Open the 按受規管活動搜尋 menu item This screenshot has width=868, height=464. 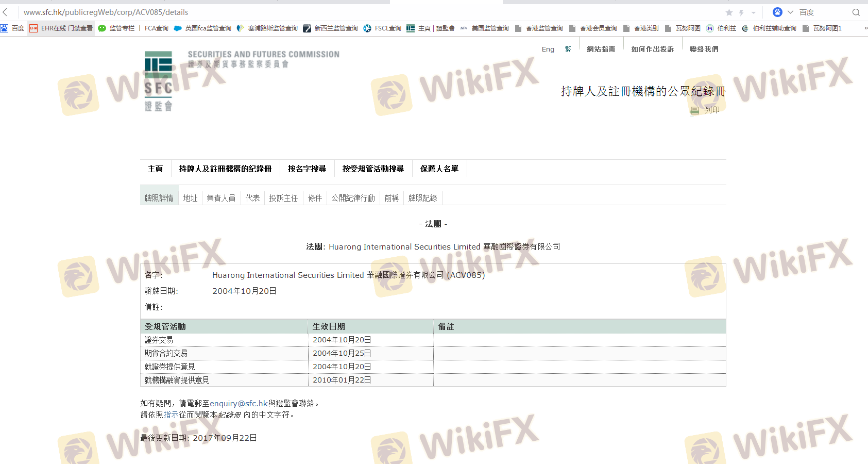point(373,169)
